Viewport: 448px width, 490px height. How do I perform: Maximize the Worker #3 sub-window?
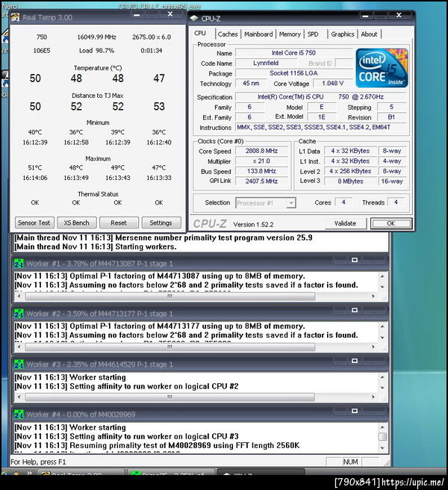pos(355,361)
